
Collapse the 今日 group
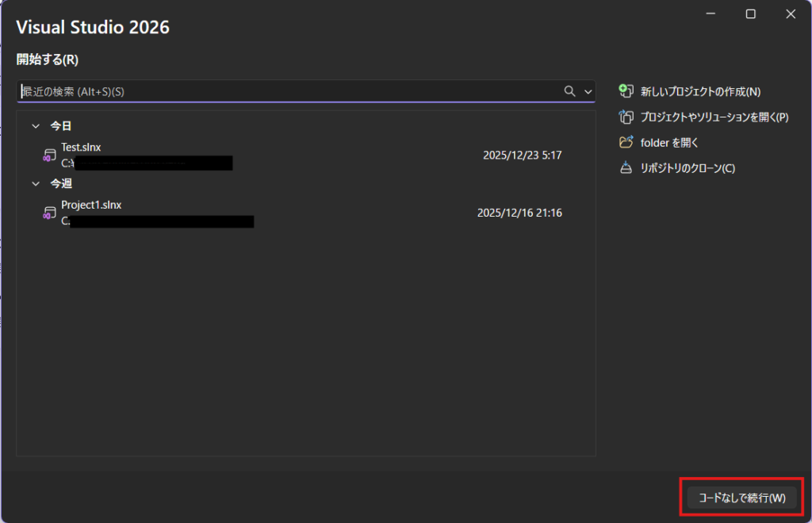(35, 125)
